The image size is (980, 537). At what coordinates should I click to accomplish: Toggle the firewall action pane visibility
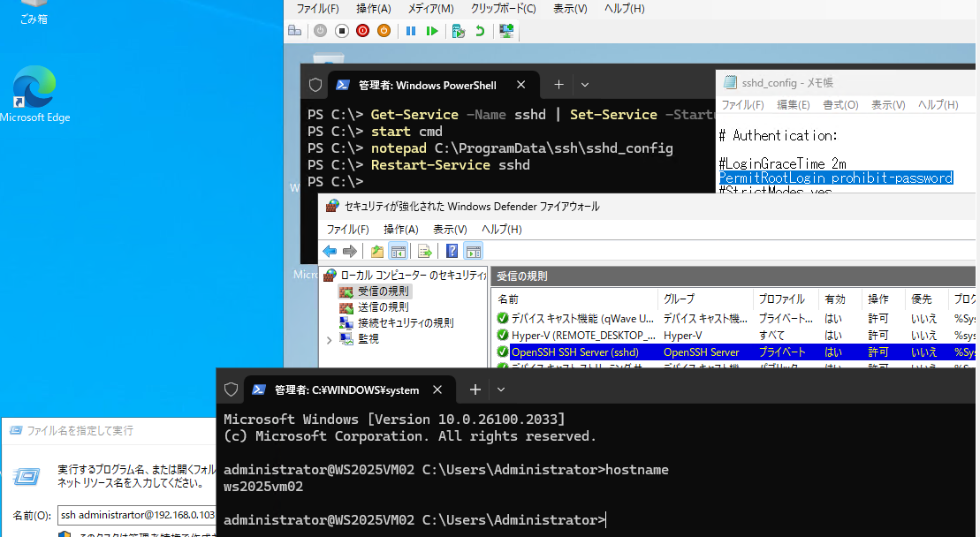[x=475, y=251]
